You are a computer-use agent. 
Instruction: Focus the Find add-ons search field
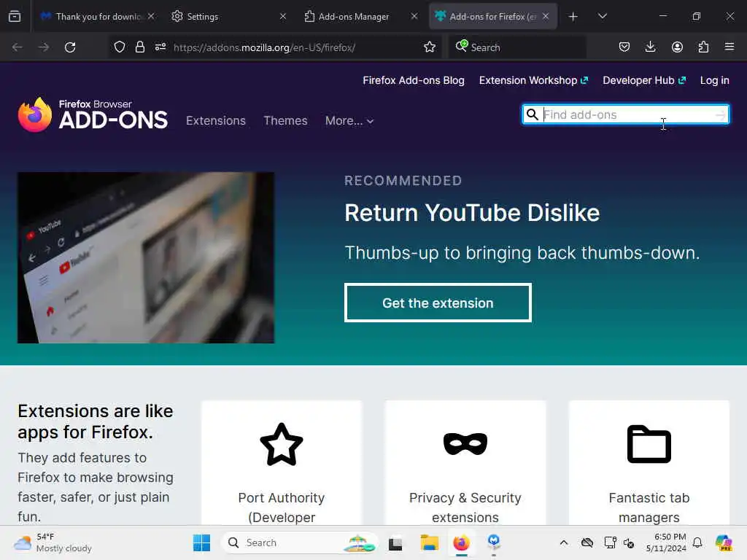(x=625, y=114)
